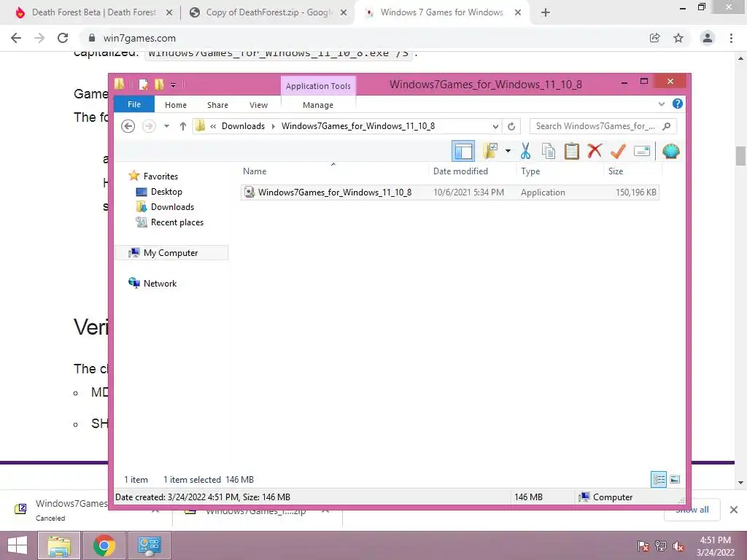Click the Rename icon in Explorer toolbar

(642, 151)
